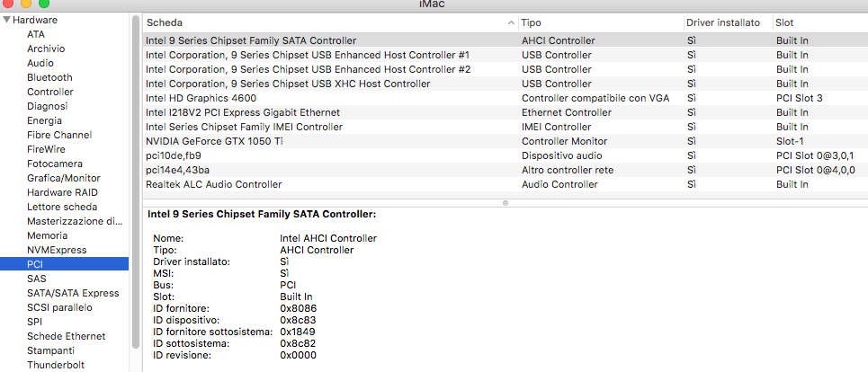Screen dimensions: 868x372
Task: Click the sottosistema vendor value 0x1849
Action: (299, 332)
